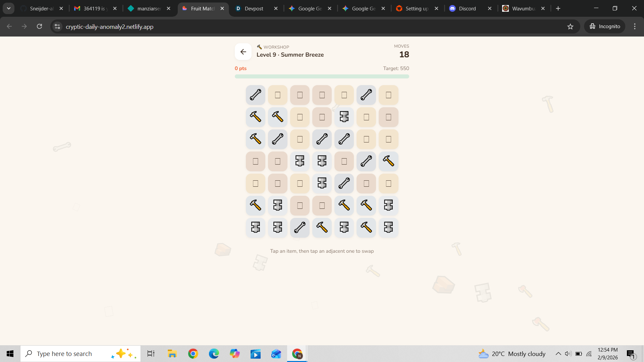
Task: Tap the wrench tile in the bottom row
Action: tap(300, 227)
